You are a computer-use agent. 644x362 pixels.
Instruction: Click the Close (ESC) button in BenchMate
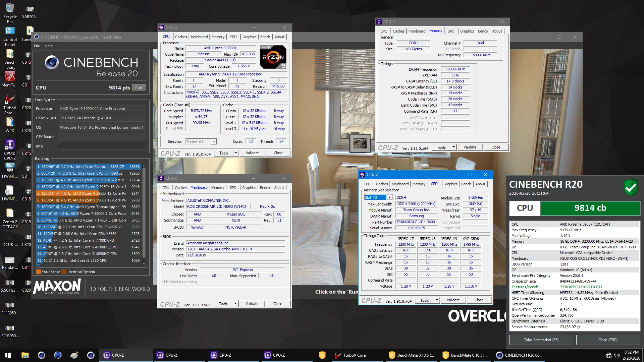[x=608, y=340]
